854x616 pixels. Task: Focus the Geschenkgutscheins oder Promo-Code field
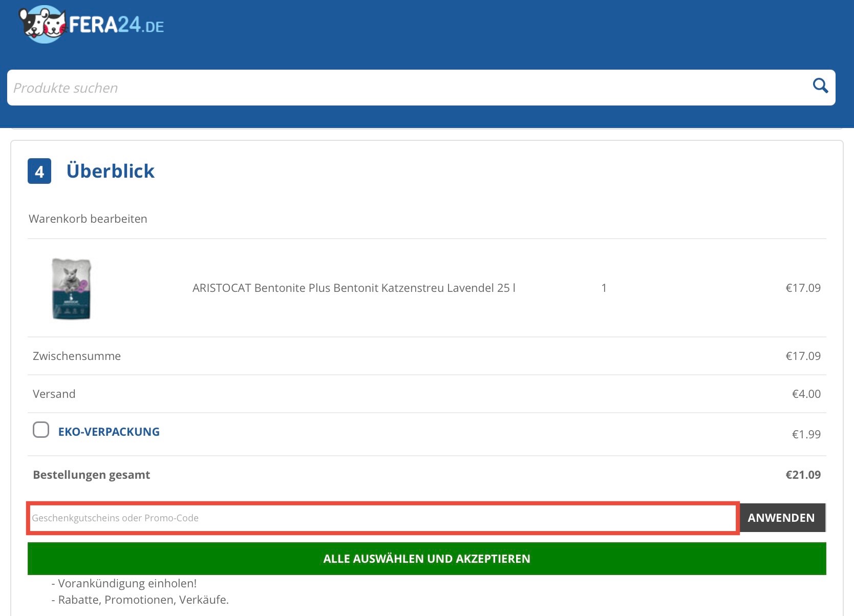[x=382, y=518]
